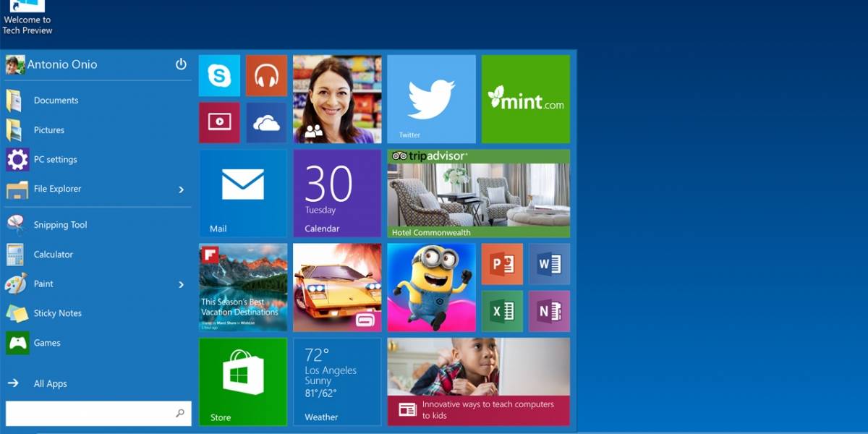
Task: Click the Antonio Onio user name
Action: click(62, 64)
